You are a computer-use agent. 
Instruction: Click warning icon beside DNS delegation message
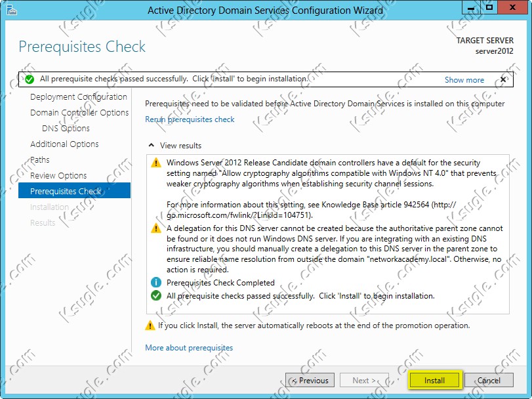tap(155, 228)
